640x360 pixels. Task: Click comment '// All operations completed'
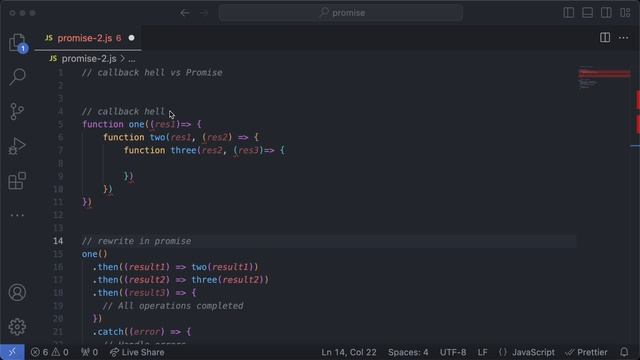coord(173,306)
